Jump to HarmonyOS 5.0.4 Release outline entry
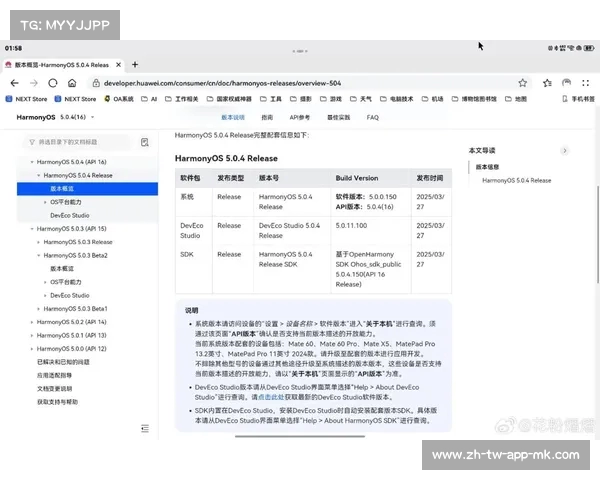Image resolution: width=600 pixels, height=480 pixels. click(x=517, y=181)
